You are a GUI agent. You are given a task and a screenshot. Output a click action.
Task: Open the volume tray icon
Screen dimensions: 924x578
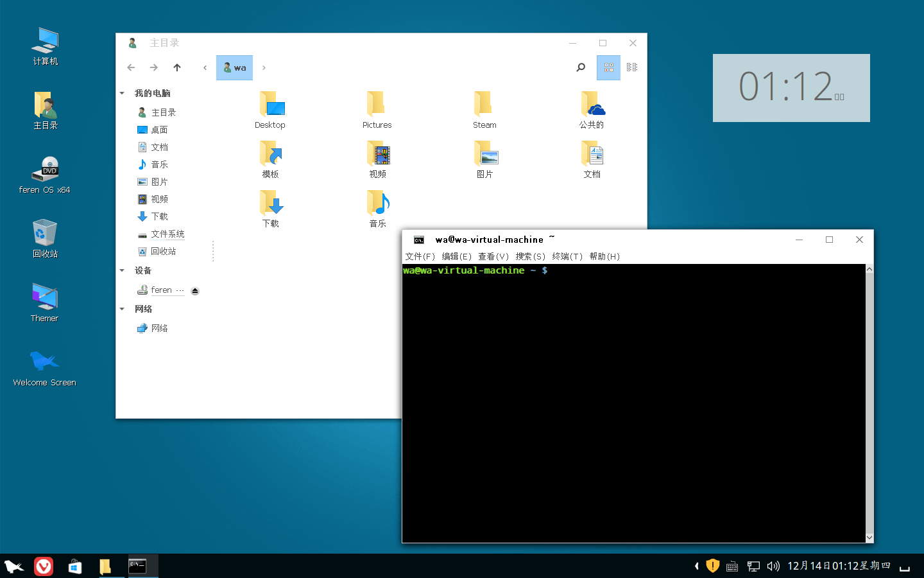click(x=773, y=566)
